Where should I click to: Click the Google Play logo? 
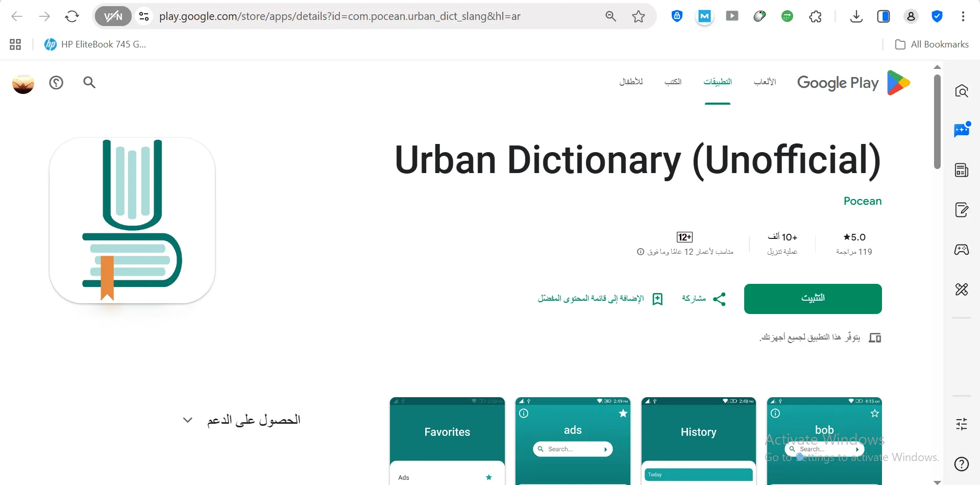(852, 82)
